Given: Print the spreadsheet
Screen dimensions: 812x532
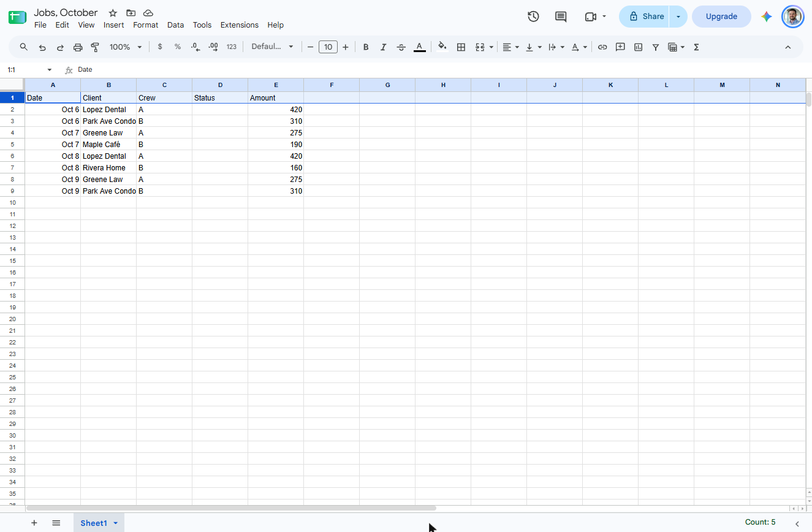Looking at the screenshot, I should point(78,47).
